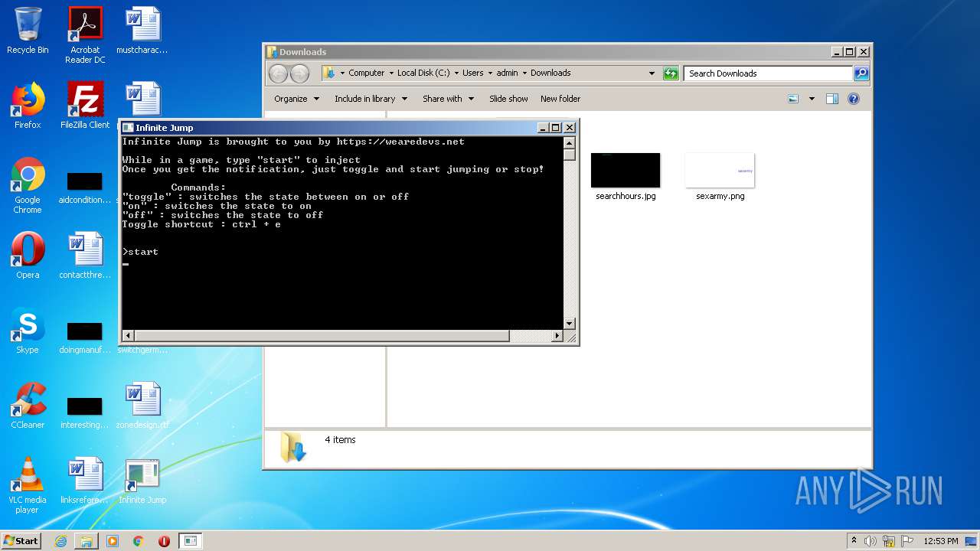Open Infinite Jump console system menu icon
980x551 pixels.
(x=129, y=128)
